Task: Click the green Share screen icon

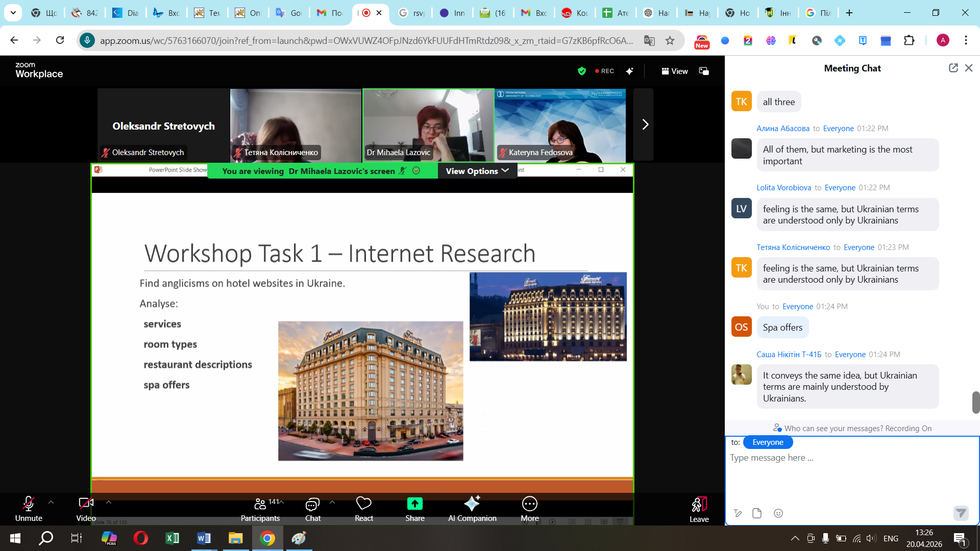Action: (x=414, y=504)
